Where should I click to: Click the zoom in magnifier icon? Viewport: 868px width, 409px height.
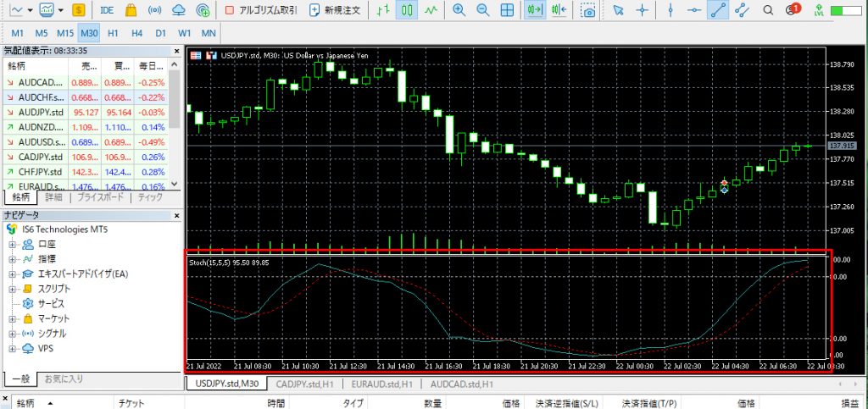tap(459, 10)
